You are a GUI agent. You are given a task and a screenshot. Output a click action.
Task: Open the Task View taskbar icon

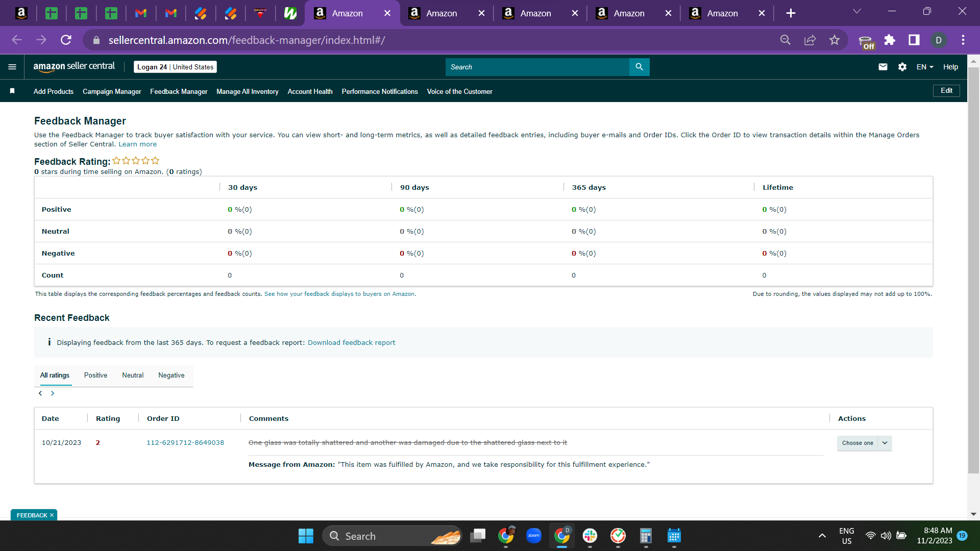click(x=478, y=536)
